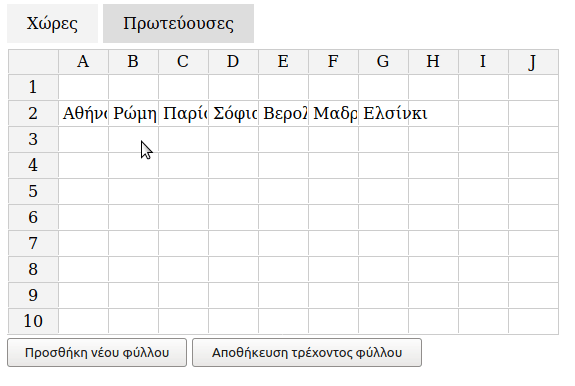
Task: Select the cell containing Παρίσι text
Action: click(184, 113)
